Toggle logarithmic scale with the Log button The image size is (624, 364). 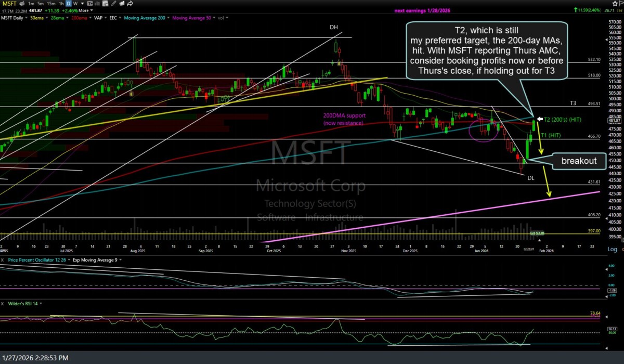[x=612, y=249]
